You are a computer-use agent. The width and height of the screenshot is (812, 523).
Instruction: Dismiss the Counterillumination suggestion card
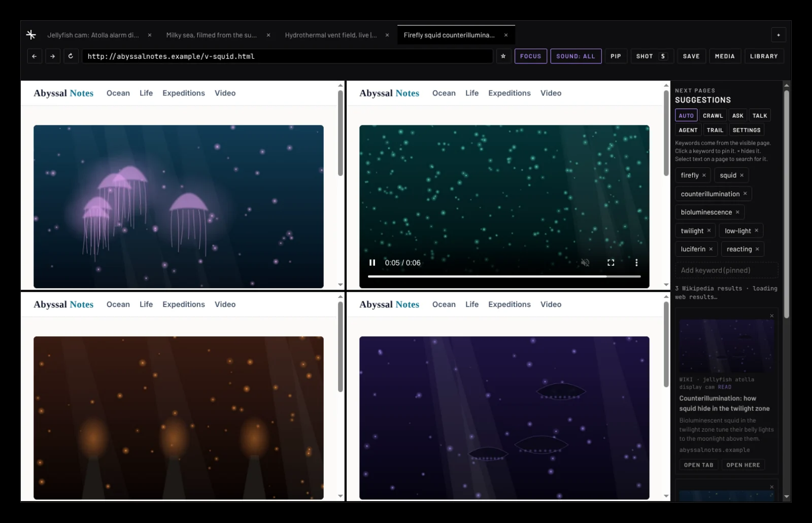click(x=772, y=316)
